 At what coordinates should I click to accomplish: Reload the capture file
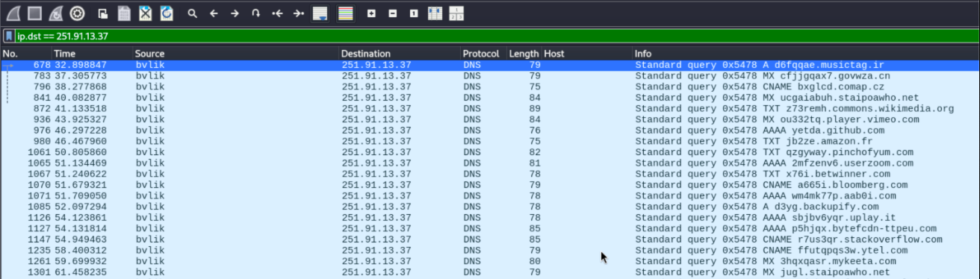point(167,13)
